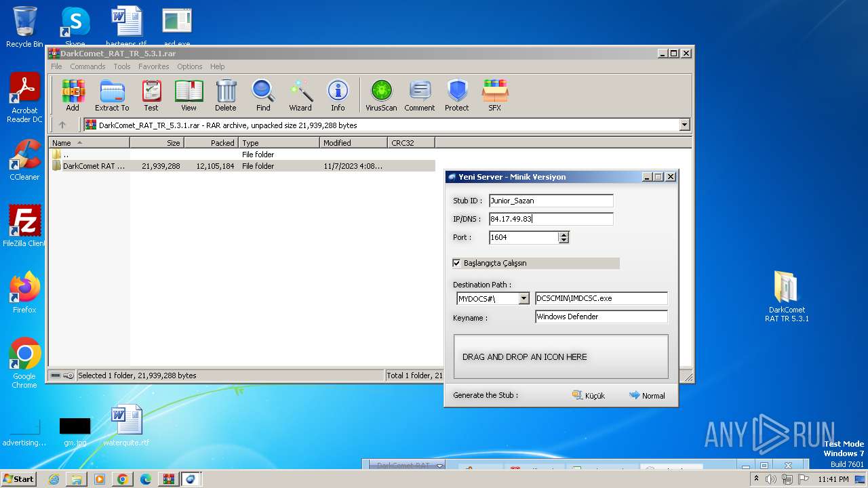Sort by Modified column header

[x=353, y=143]
